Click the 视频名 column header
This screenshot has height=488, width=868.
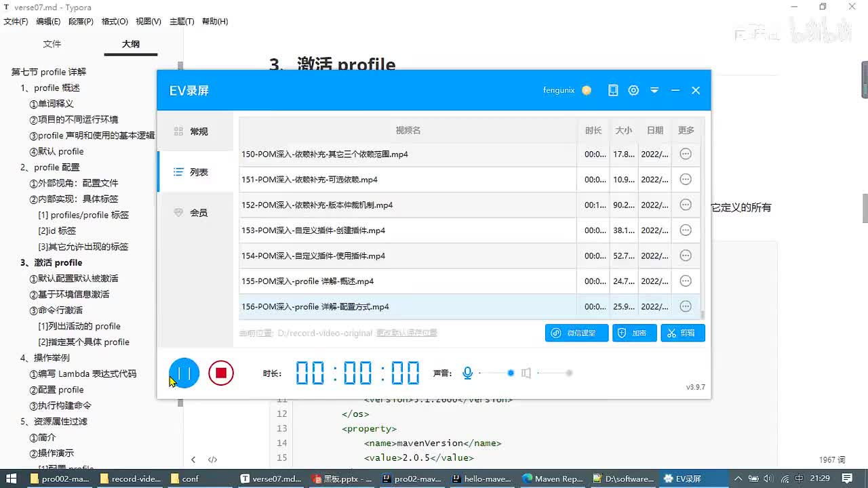[x=408, y=130]
